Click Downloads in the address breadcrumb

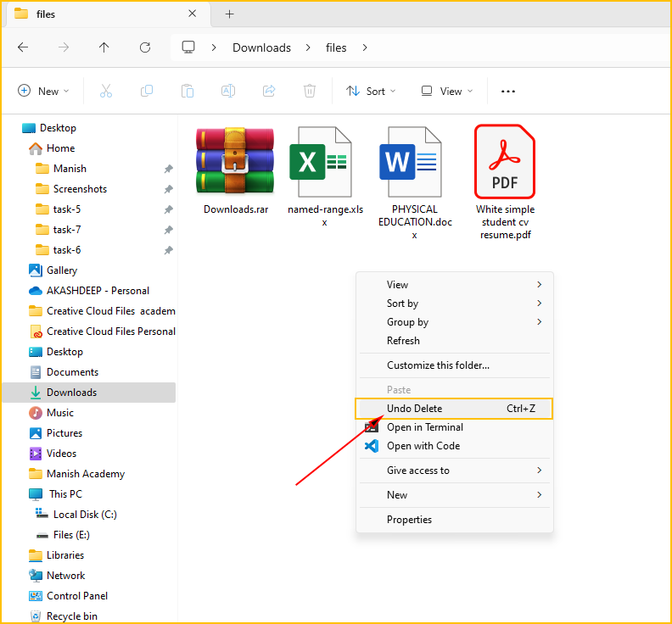point(261,47)
